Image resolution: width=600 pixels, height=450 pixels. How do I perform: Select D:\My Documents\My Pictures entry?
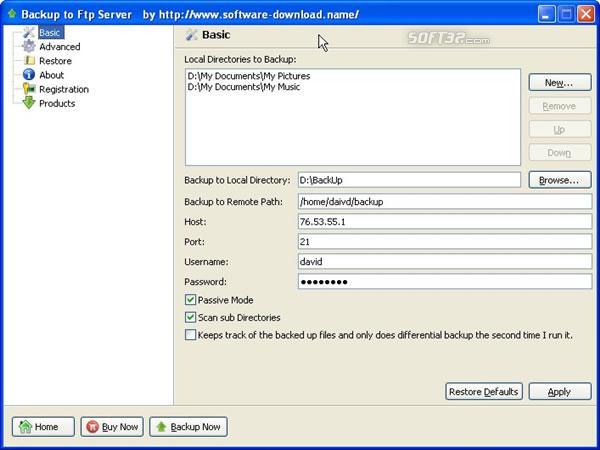coord(249,76)
